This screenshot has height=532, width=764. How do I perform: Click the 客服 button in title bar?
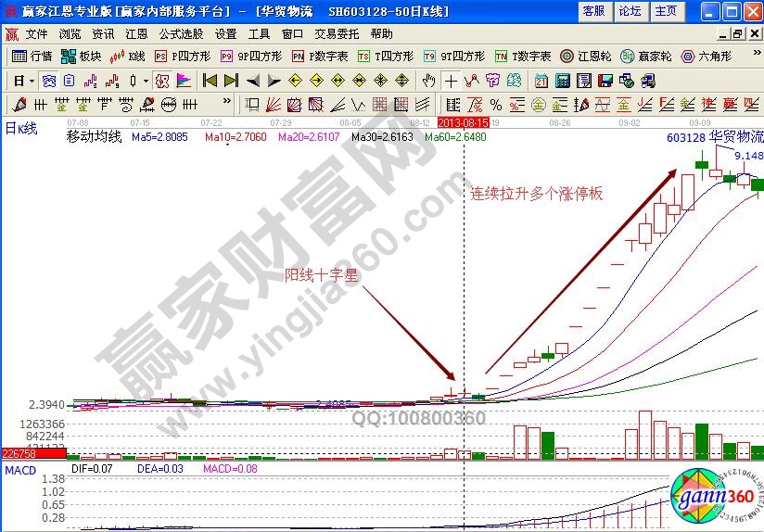click(594, 11)
